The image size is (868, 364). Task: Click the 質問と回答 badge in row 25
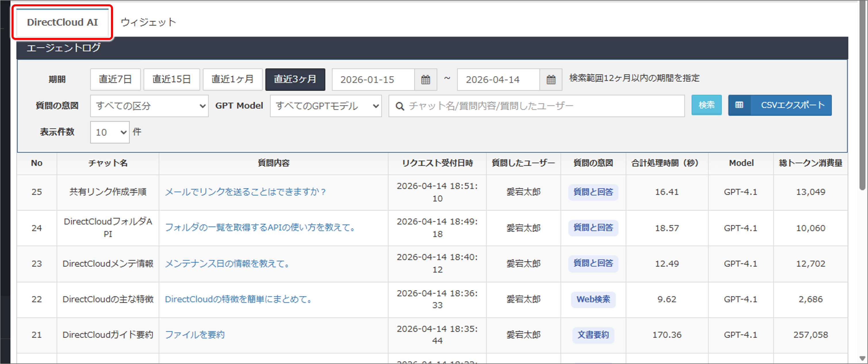tap(593, 192)
